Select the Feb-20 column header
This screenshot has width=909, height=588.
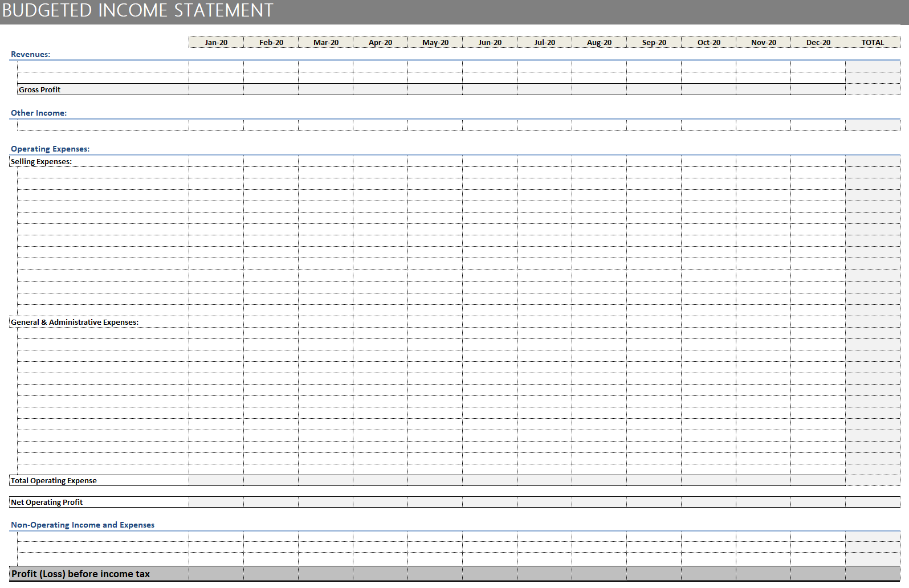pyautogui.click(x=271, y=42)
